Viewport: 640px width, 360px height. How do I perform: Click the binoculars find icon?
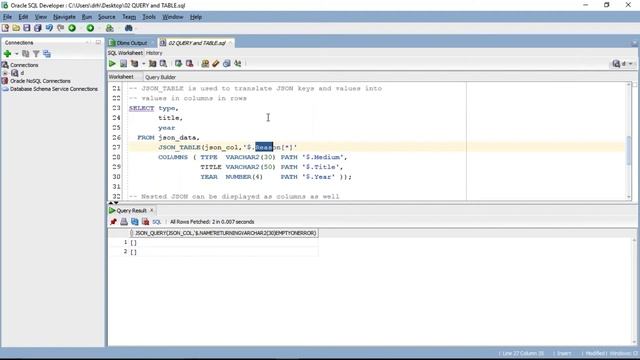[x=129, y=28]
